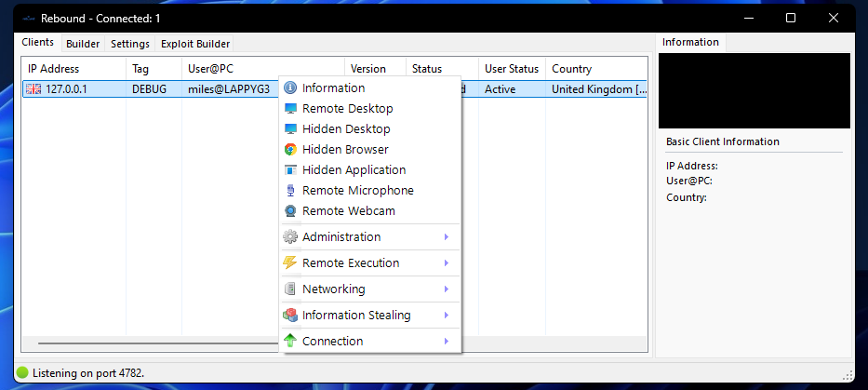Select the Hidden Desktop icon
The width and height of the screenshot is (868, 390).
click(x=290, y=129)
